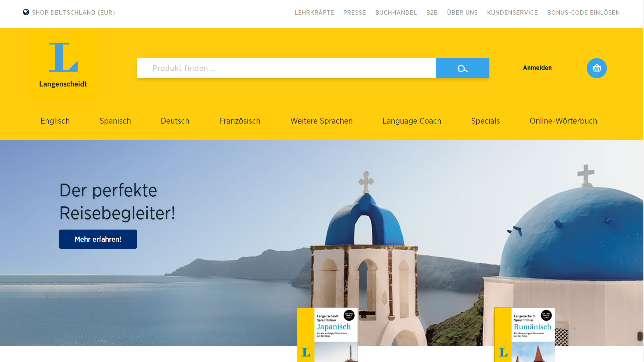The image size is (644, 362).
Task: Click the Anmelden login link
Action: [x=537, y=68]
